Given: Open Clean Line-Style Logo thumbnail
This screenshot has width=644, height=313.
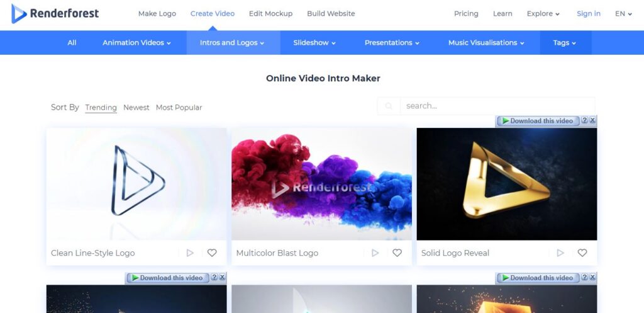Looking at the screenshot, I should (136, 184).
